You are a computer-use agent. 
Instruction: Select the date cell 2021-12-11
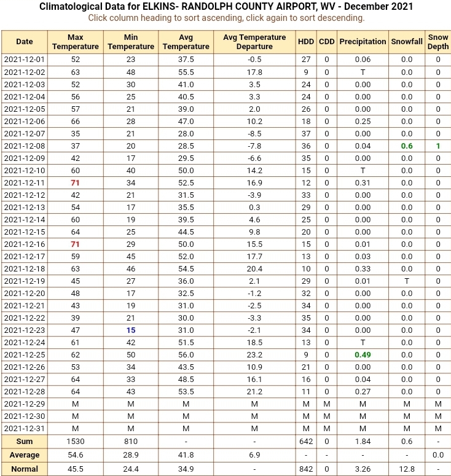tap(25, 183)
